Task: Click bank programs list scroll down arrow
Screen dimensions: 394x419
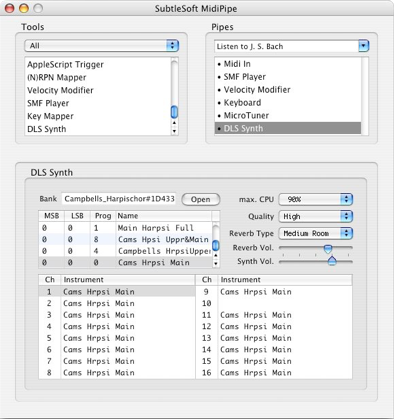Action: coord(216,263)
